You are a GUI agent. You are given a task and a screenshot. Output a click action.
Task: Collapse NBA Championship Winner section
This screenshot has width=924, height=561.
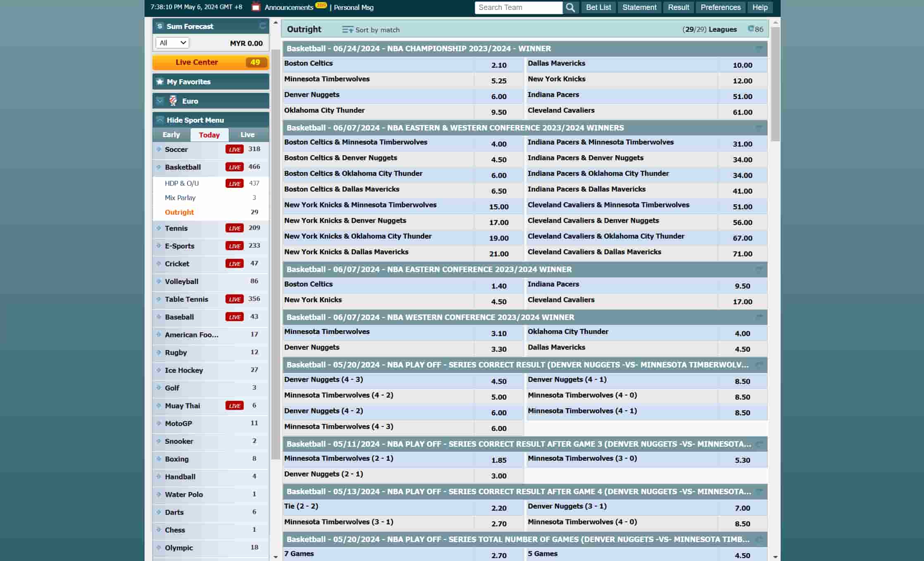tap(759, 48)
